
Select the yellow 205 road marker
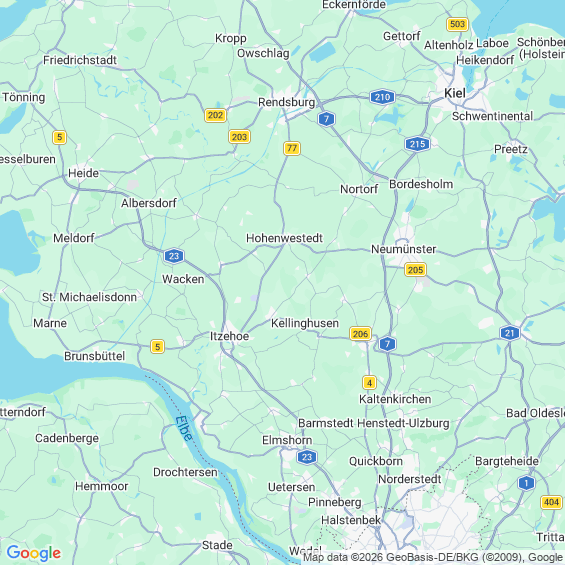click(415, 270)
